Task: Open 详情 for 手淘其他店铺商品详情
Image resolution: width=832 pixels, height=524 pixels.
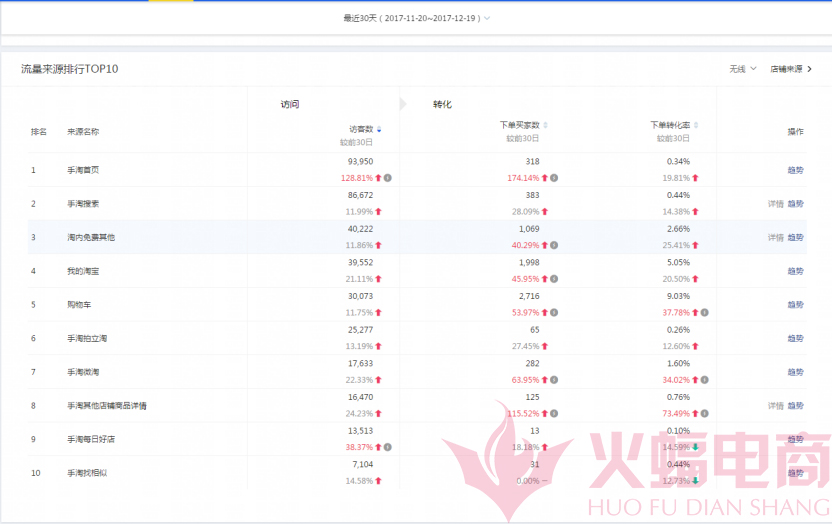Action: pos(776,406)
